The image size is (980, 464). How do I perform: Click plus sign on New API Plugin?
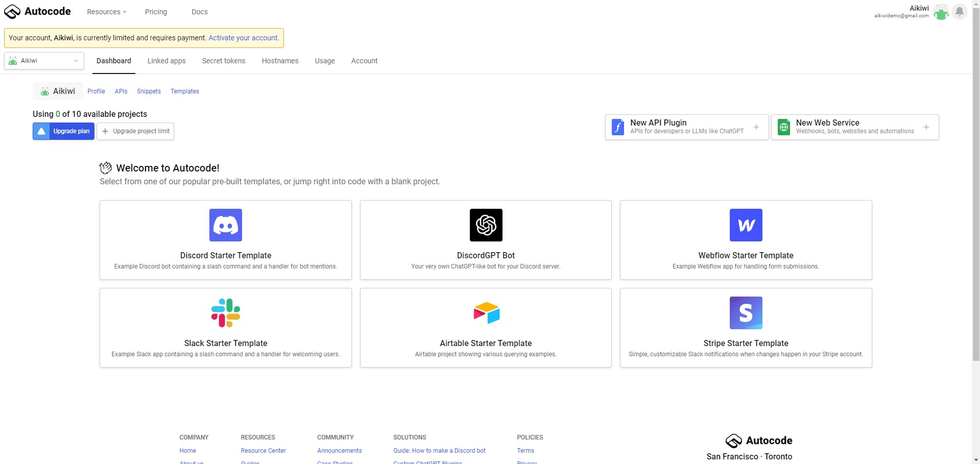pyautogui.click(x=756, y=127)
